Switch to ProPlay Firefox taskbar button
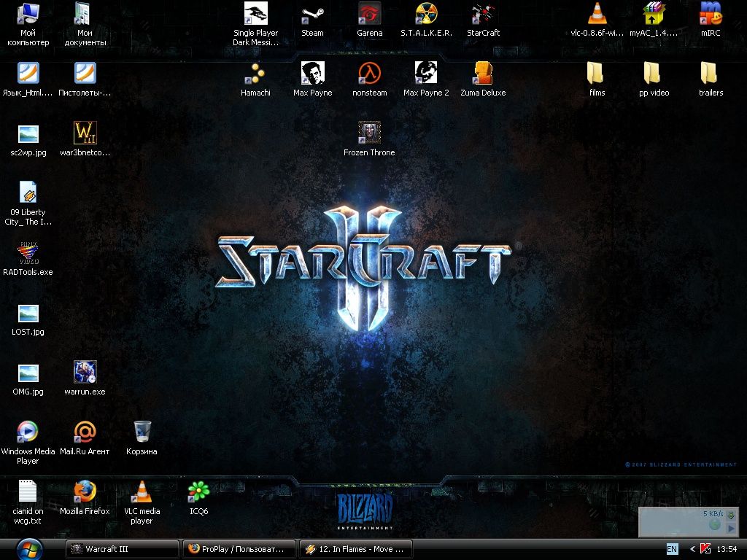This screenshot has height=560, width=747. (239, 549)
